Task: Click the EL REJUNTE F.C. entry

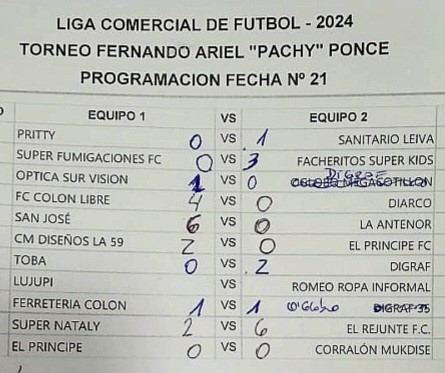Action: [x=388, y=329]
